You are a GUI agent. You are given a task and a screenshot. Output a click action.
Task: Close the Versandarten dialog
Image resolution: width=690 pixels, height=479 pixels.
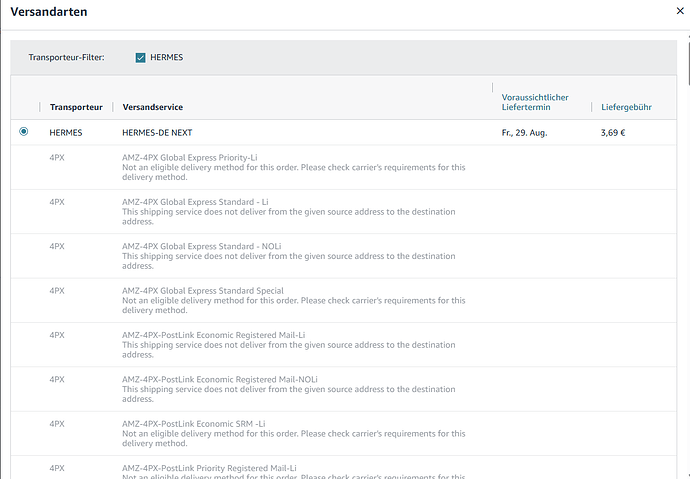coord(680,12)
